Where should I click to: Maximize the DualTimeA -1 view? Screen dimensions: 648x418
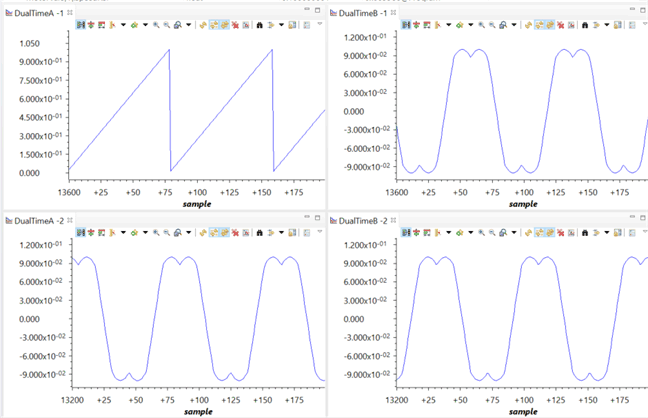317,10
